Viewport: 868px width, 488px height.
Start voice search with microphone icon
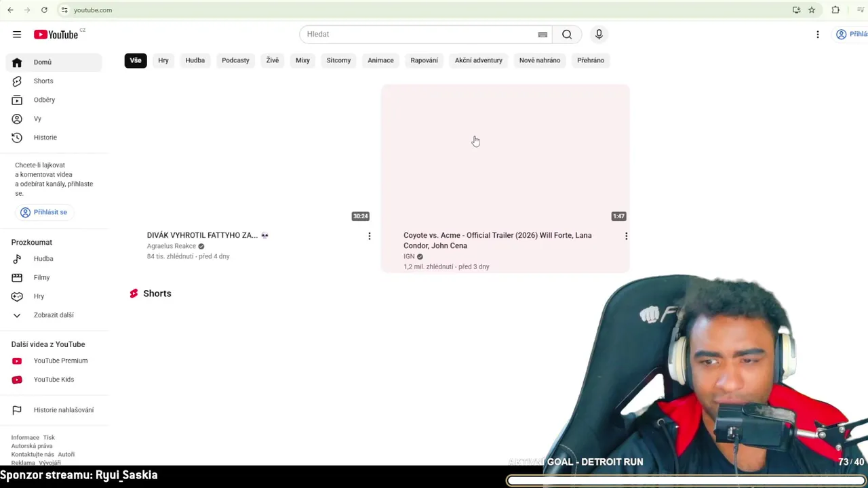[x=599, y=34]
